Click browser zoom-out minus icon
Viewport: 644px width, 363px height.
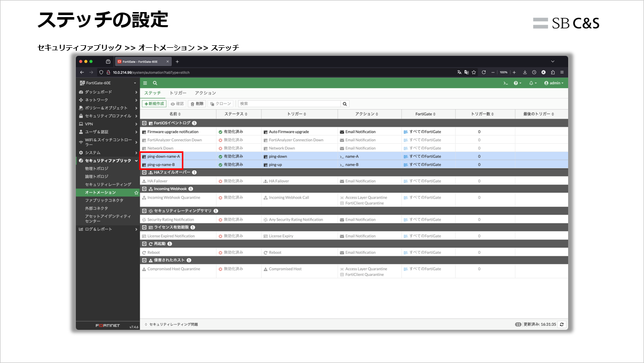(493, 72)
